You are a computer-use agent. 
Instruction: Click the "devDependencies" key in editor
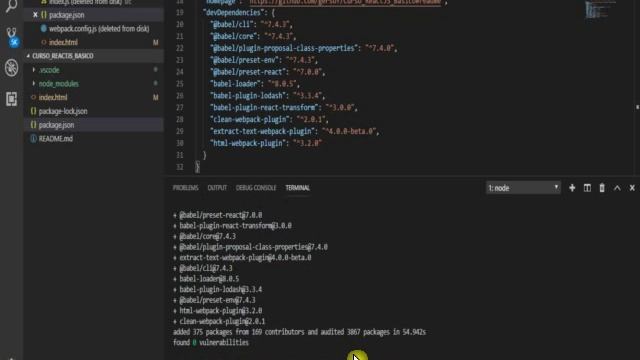point(233,13)
